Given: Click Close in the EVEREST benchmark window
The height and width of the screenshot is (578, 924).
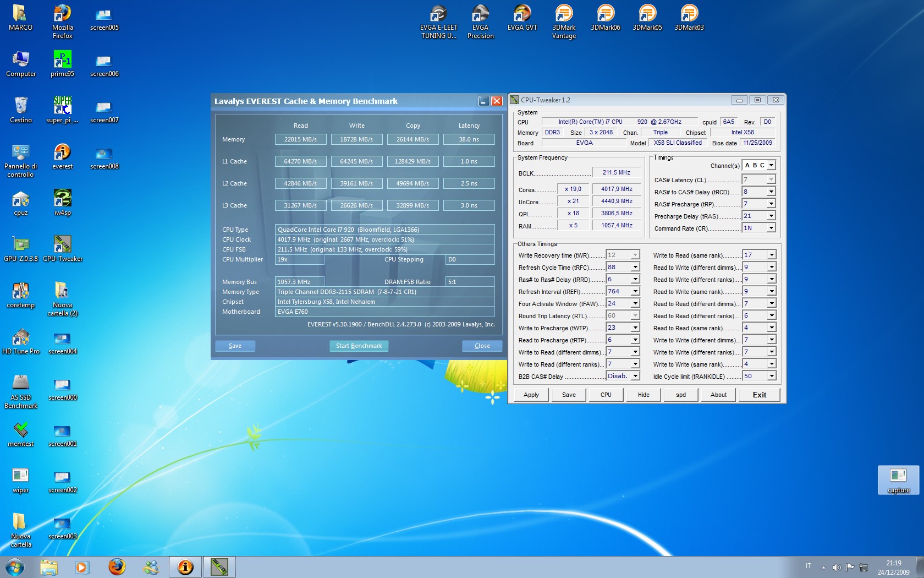Looking at the screenshot, I should pyautogui.click(x=482, y=346).
